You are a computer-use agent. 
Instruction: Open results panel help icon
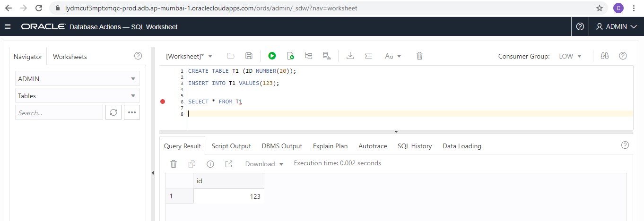tap(625, 145)
